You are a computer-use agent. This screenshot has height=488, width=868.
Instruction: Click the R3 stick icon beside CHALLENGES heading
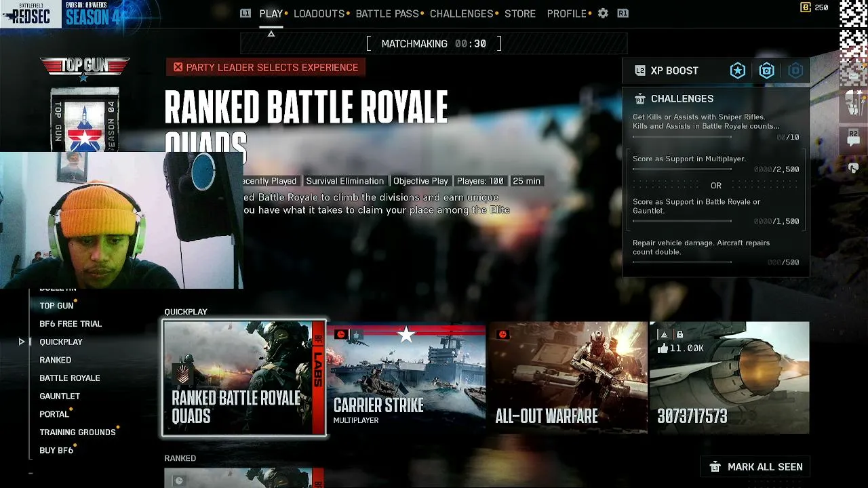(x=639, y=99)
